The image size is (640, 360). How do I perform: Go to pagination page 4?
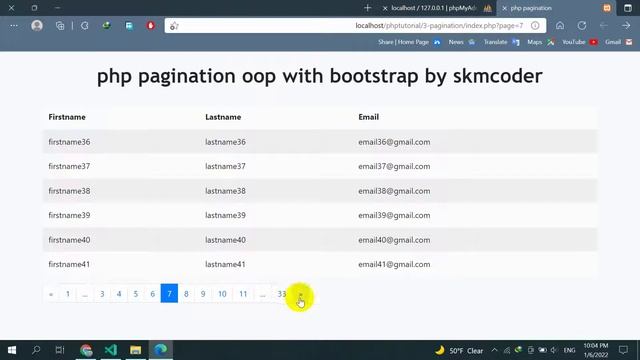click(x=119, y=293)
